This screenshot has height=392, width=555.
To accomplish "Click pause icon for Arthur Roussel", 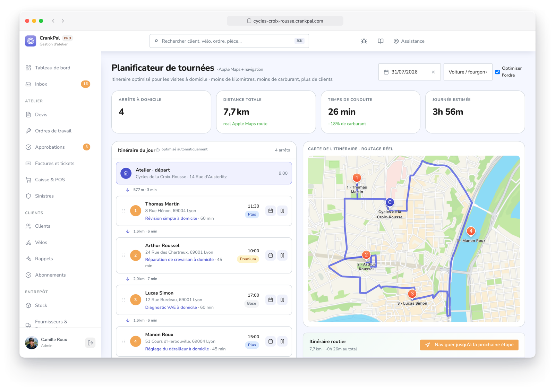I will click(282, 255).
